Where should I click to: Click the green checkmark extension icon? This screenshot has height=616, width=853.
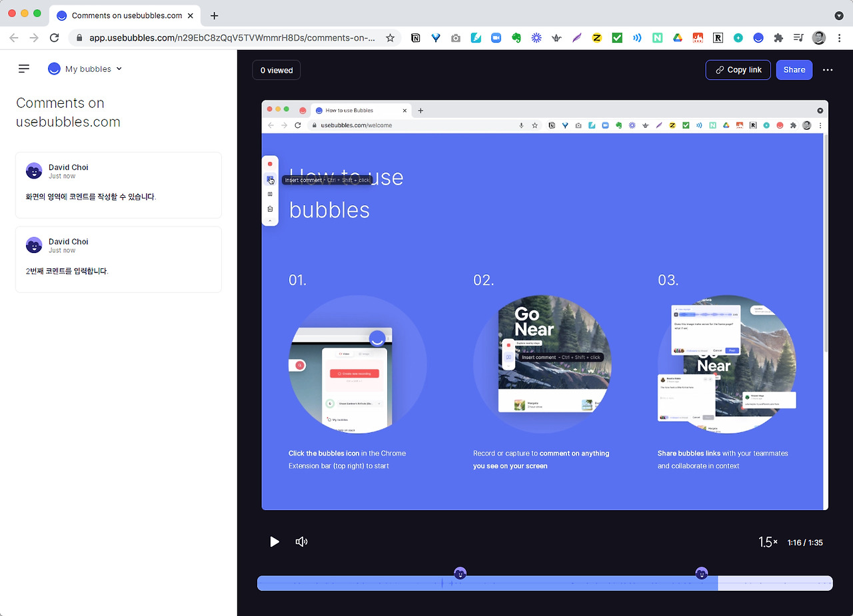click(617, 38)
